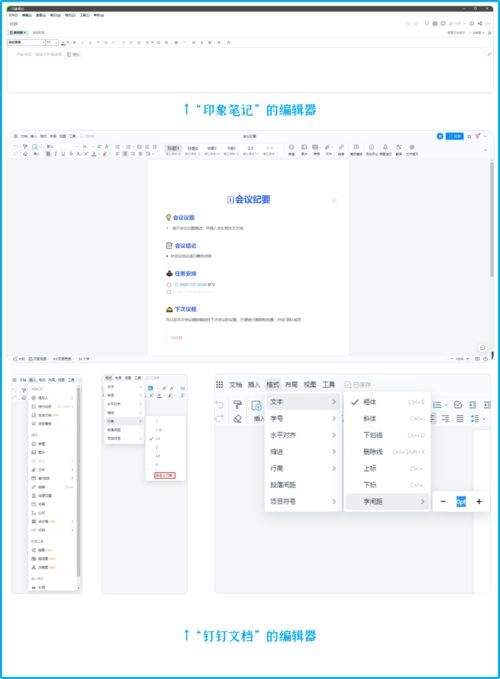The height and width of the screenshot is (679, 500).
Task: Click the justify alignment icon
Action: (x=460, y=418)
